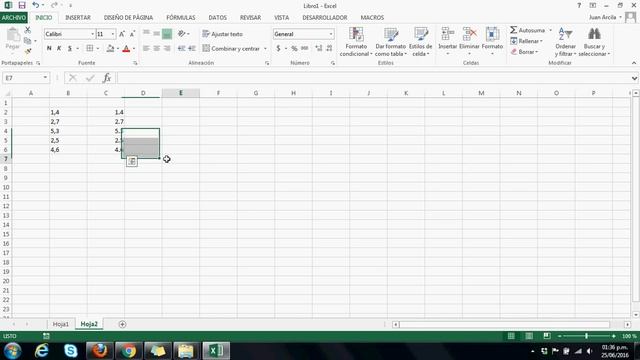Click the Insert Function fx icon

point(107,78)
